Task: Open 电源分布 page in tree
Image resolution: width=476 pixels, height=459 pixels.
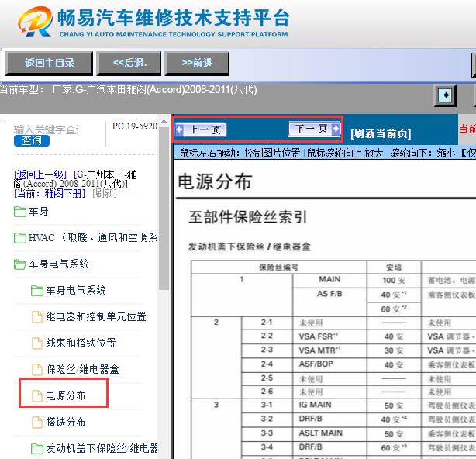Action: coord(66,395)
